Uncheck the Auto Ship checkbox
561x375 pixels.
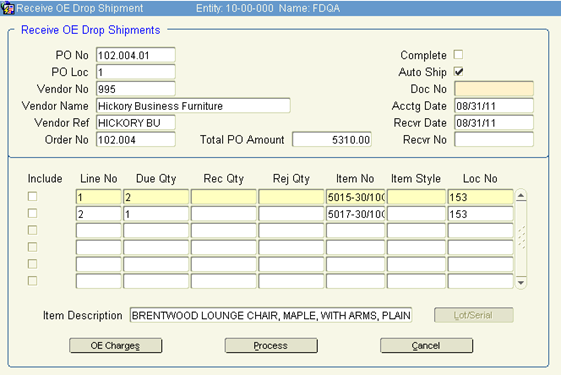coord(458,72)
